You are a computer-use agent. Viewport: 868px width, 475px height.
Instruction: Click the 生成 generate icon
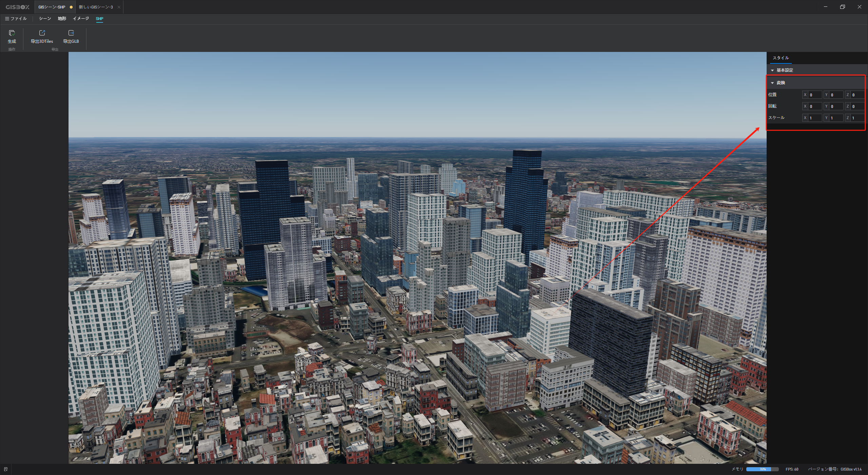(12, 33)
